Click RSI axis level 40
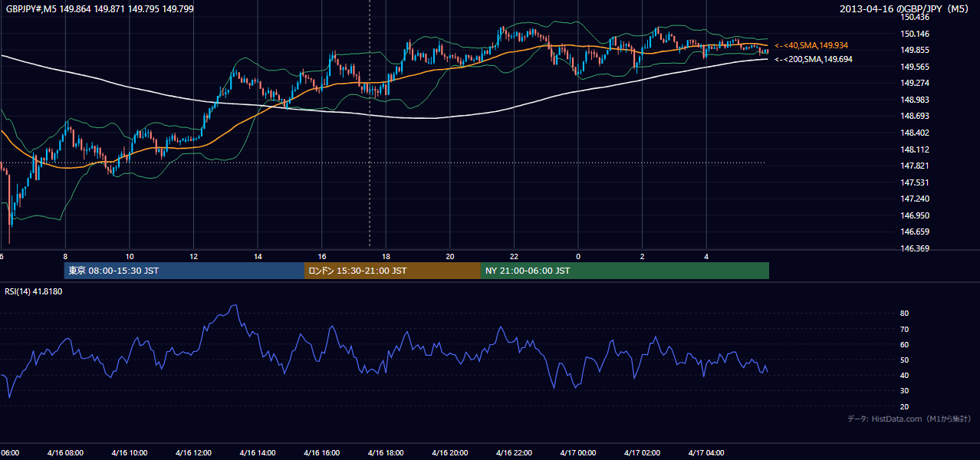The image size is (980, 460). pos(905,376)
